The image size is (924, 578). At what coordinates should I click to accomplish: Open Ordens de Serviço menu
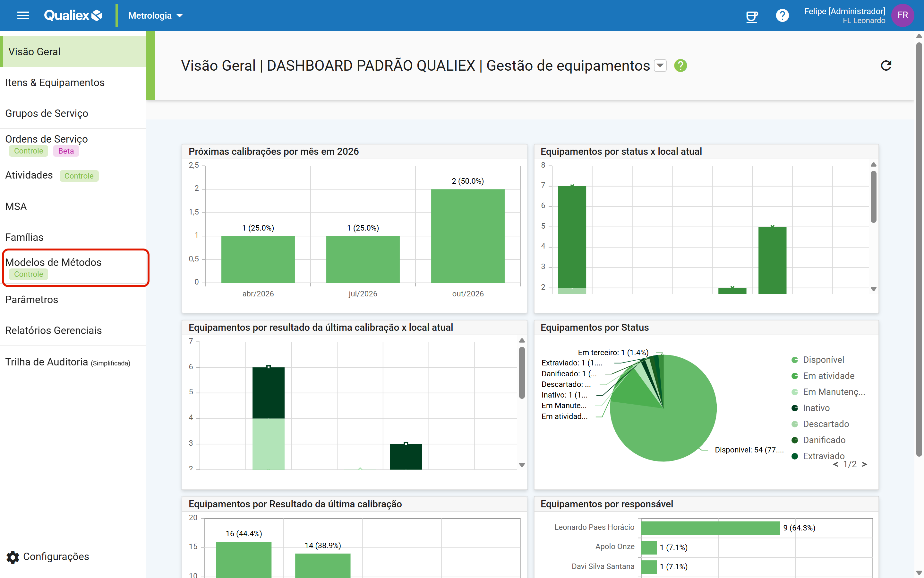[x=73, y=144]
